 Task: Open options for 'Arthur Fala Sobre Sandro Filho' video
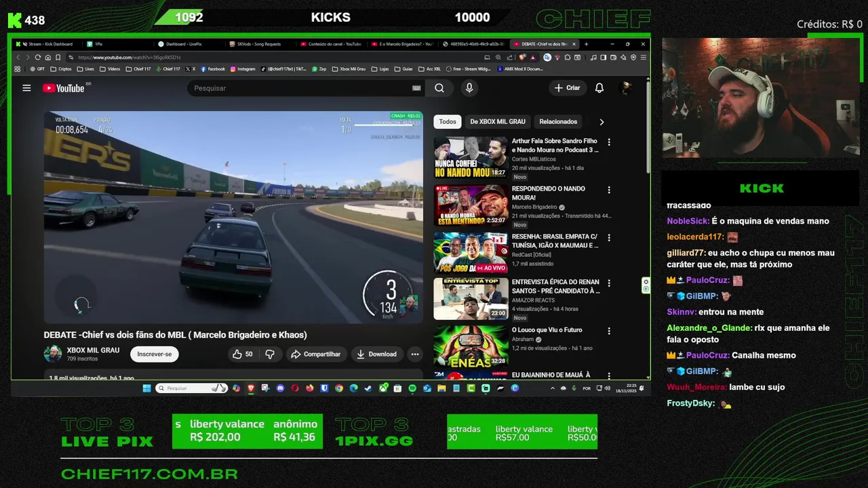click(609, 142)
